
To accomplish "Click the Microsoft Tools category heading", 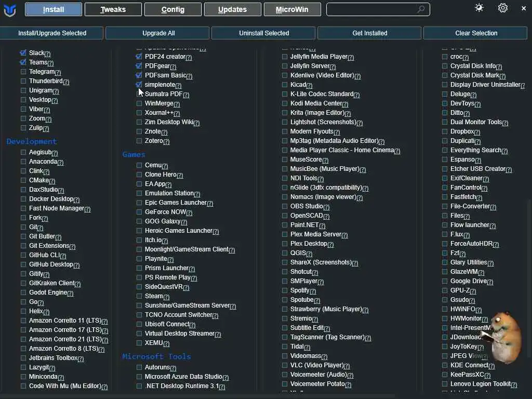I will 156,356.
